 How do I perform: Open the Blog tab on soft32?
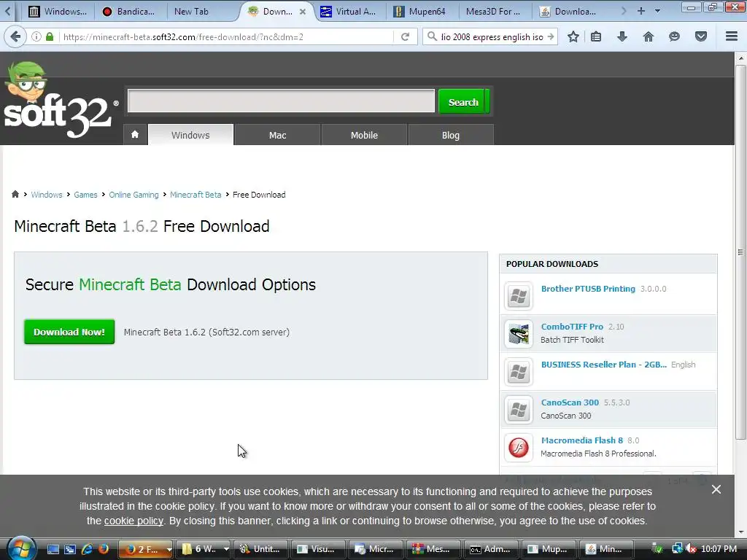point(451,135)
